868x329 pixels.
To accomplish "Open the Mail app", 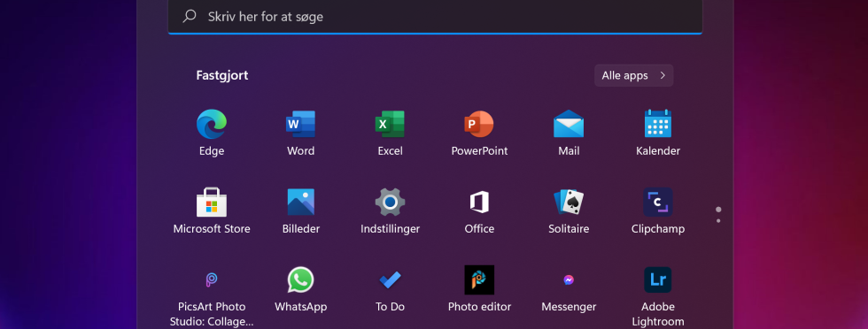I will 569,124.
